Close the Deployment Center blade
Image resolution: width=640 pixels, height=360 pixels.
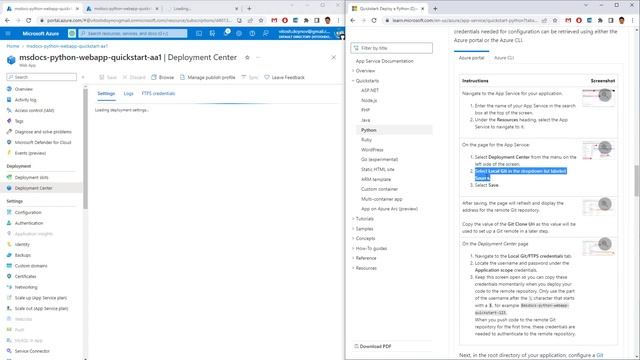[333, 58]
